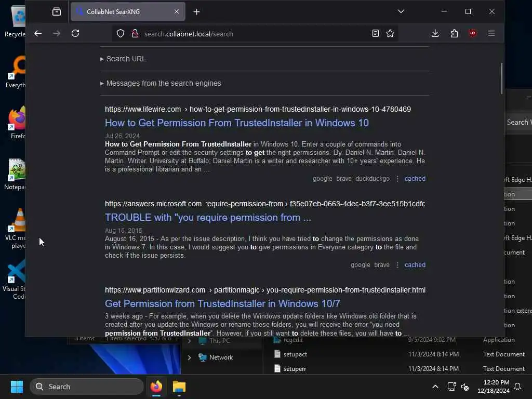Open Firefox from the taskbar
This screenshot has width=532, height=399.
(x=156, y=387)
